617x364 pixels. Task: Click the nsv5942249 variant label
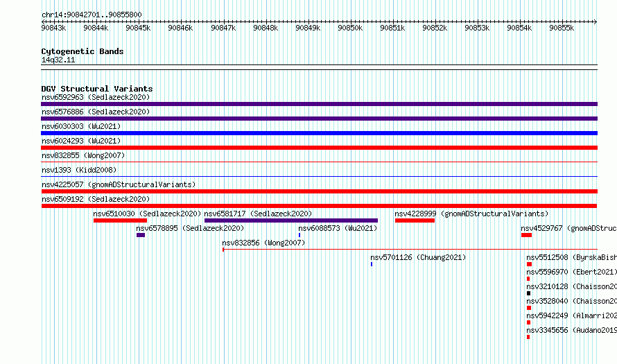[571, 315]
